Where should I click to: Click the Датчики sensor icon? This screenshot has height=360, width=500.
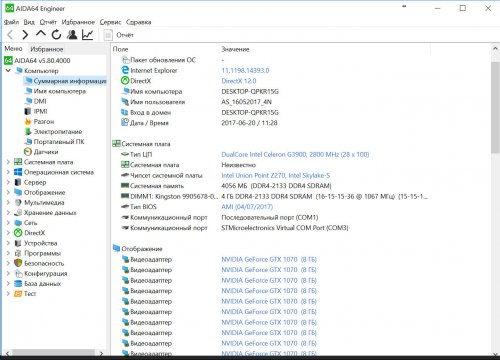28,152
